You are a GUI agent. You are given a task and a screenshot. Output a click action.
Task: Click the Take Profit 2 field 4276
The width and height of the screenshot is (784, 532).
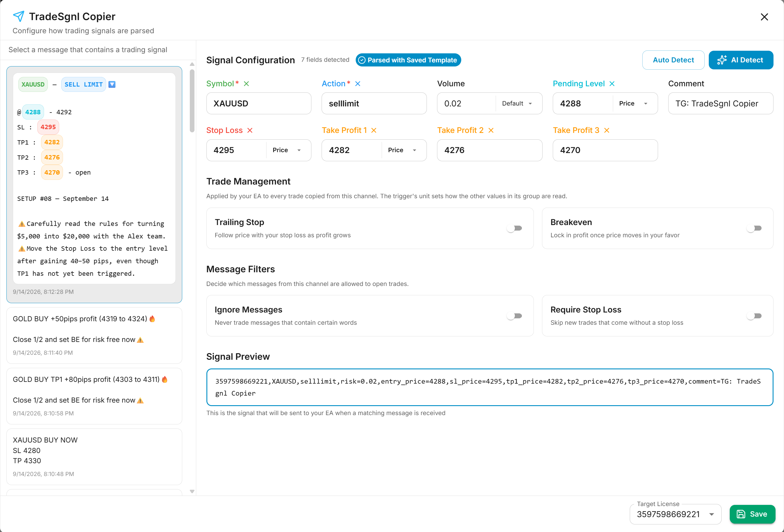pyautogui.click(x=490, y=150)
